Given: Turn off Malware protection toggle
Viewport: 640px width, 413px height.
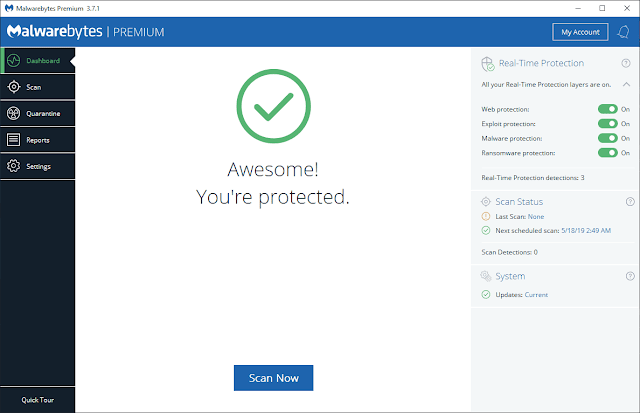Looking at the screenshot, I should point(608,138).
